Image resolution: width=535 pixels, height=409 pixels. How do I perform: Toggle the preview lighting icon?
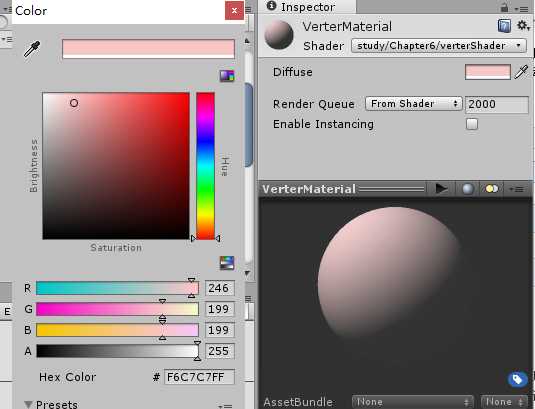click(x=492, y=189)
